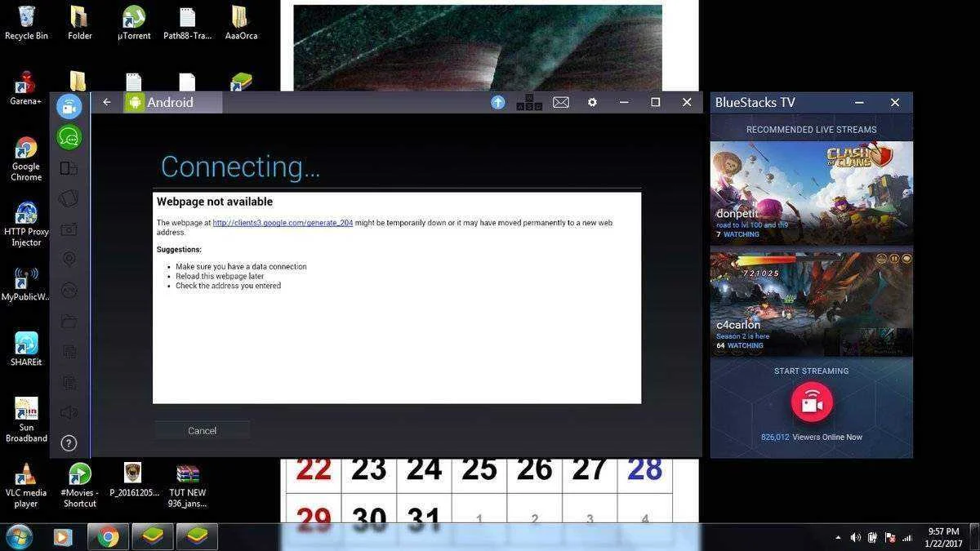Open the help question mark icon
The height and width of the screenshot is (551, 980).
[69, 443]
